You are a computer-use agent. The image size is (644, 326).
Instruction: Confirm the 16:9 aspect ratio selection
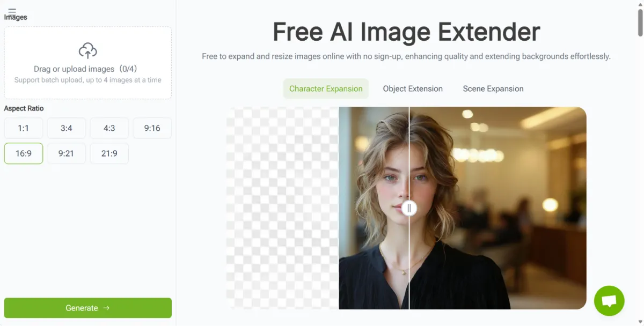pyautogui.click(x=23, y=153)
